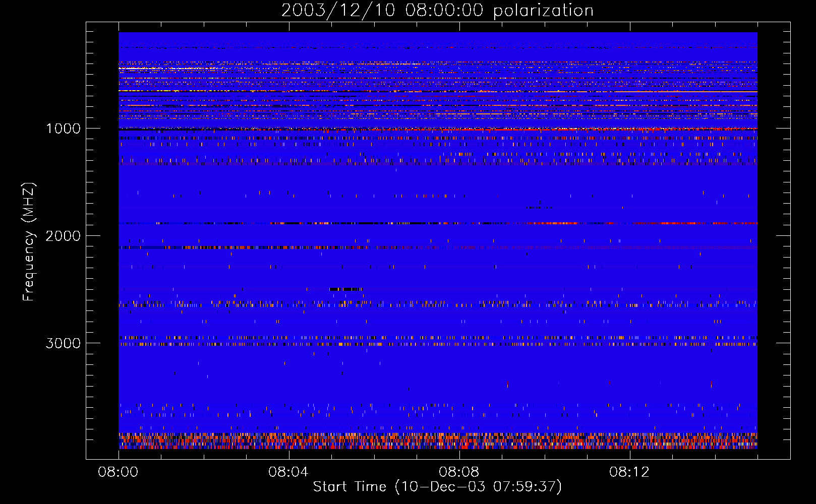
Task: Click the '08:00' time tick label
Action: (x=118, y=472)
